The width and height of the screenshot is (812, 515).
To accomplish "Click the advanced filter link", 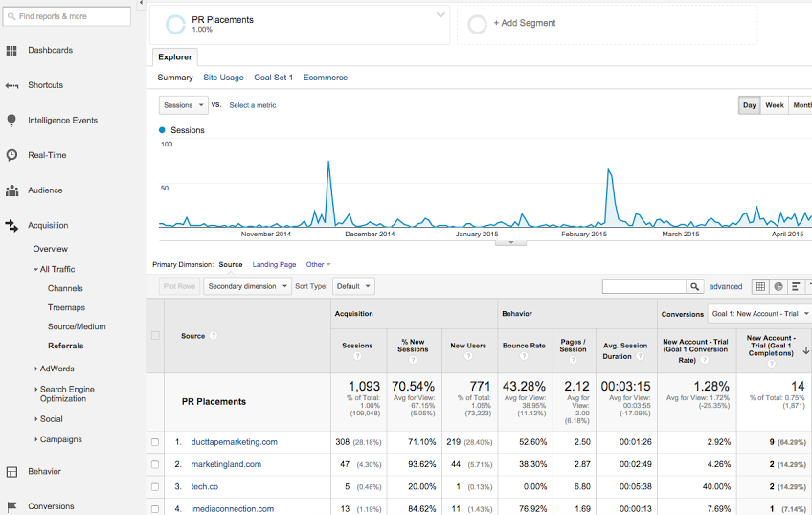I will coord(726,286).
